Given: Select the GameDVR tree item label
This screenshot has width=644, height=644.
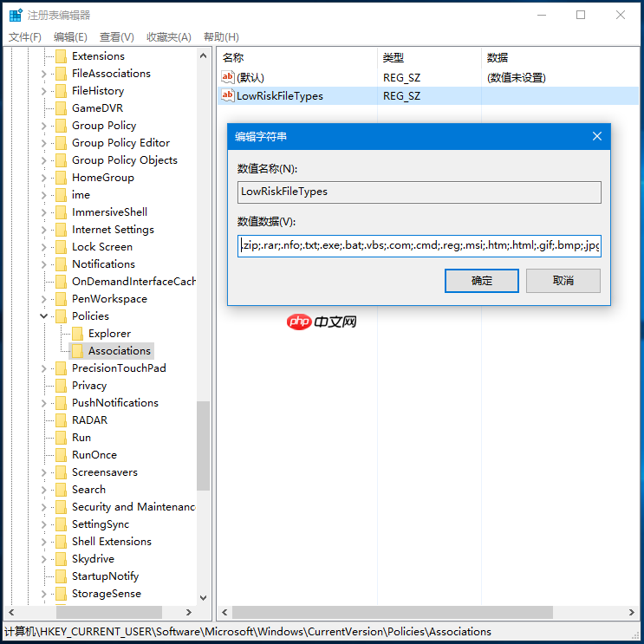Looking at the screenshot, I should (x=97, y=108).
